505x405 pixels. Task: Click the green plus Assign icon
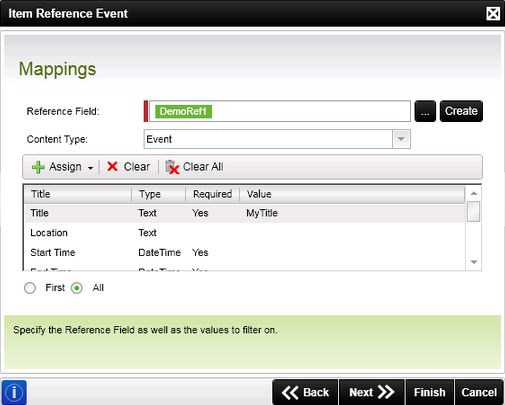point(38,167)
